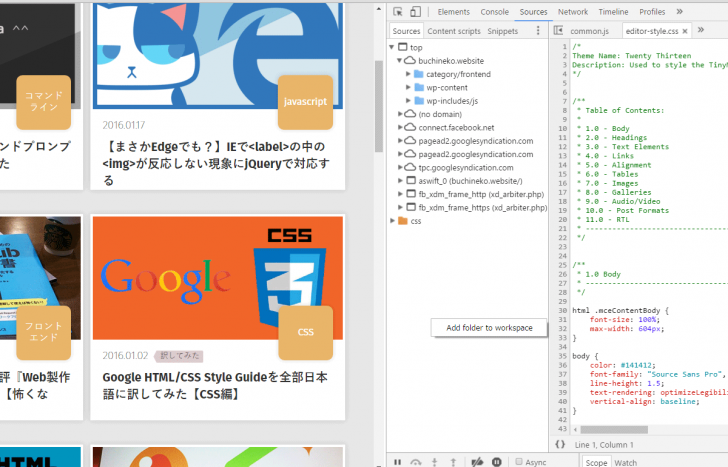
Task: Expand tpc.googlesyndication.com node arrow
Action: click(400, 167)
